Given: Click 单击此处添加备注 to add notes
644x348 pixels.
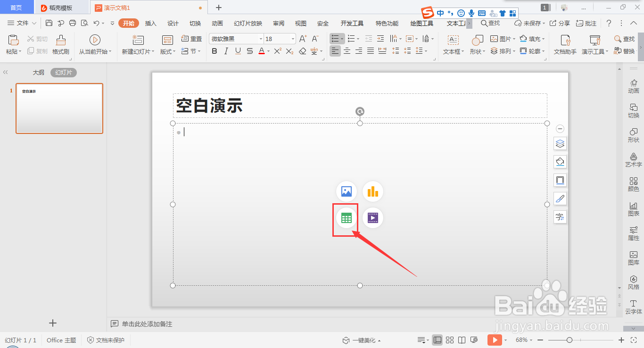Looking at the screenshot, I should click(x=146, y=323).
